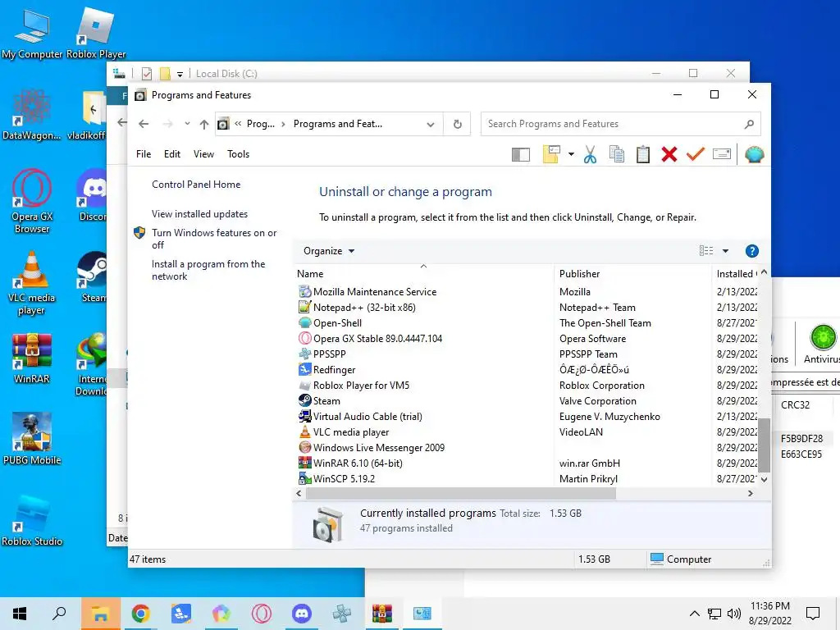
Task: Expand the address bar history dropdown
Action: pos(430,125)
